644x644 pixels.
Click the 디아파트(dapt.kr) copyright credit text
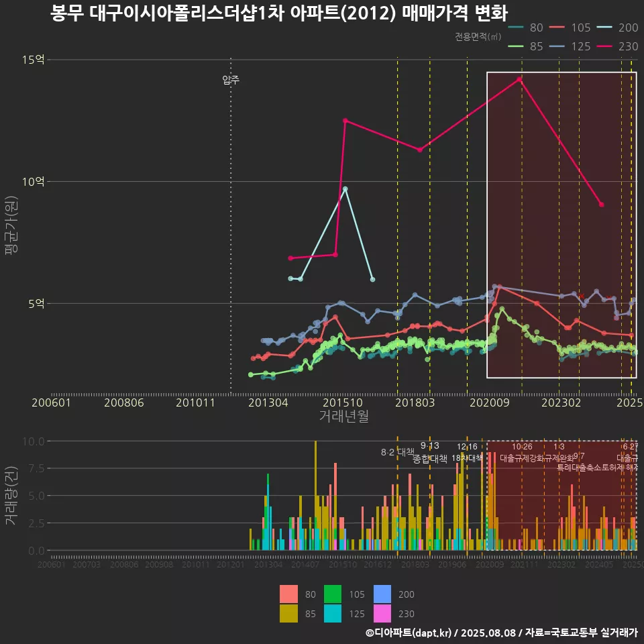pos(408,633)
